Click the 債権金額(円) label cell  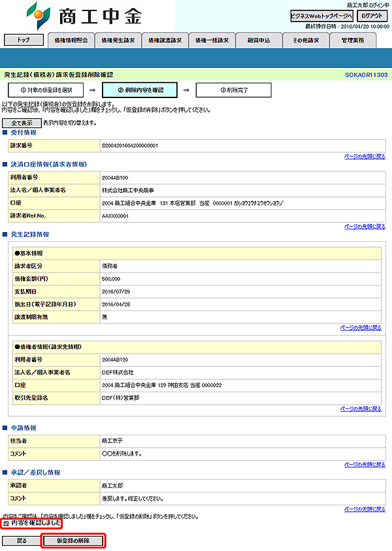click(x=56, y=279)
